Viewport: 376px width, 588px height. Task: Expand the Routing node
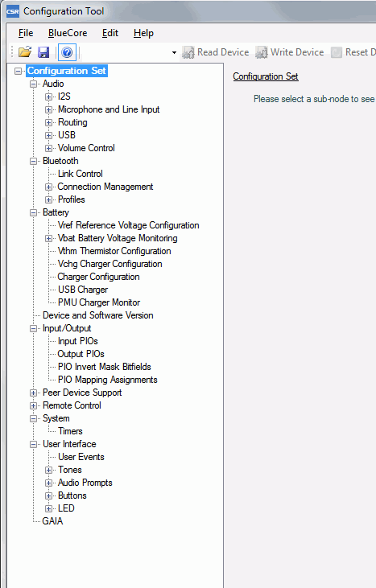point(49,122)
